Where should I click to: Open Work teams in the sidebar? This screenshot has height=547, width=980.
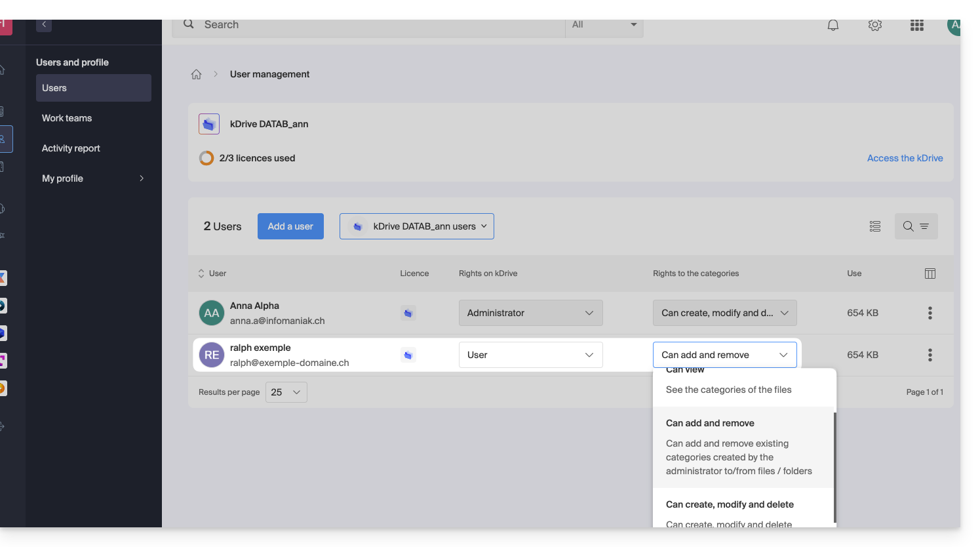tap(67, 118)
